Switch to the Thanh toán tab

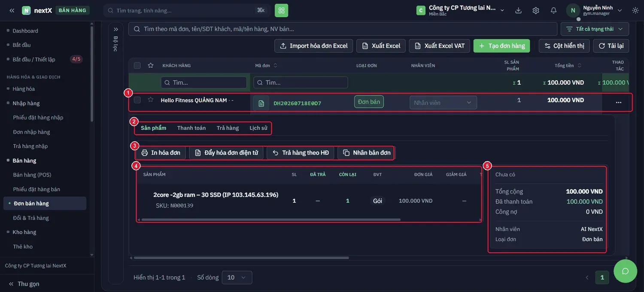click(191, 128)
